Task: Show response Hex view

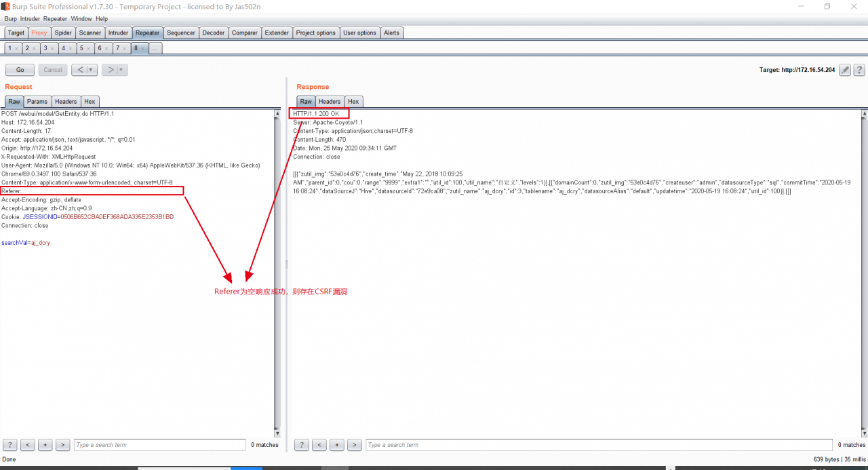Action: pos(353,102)
